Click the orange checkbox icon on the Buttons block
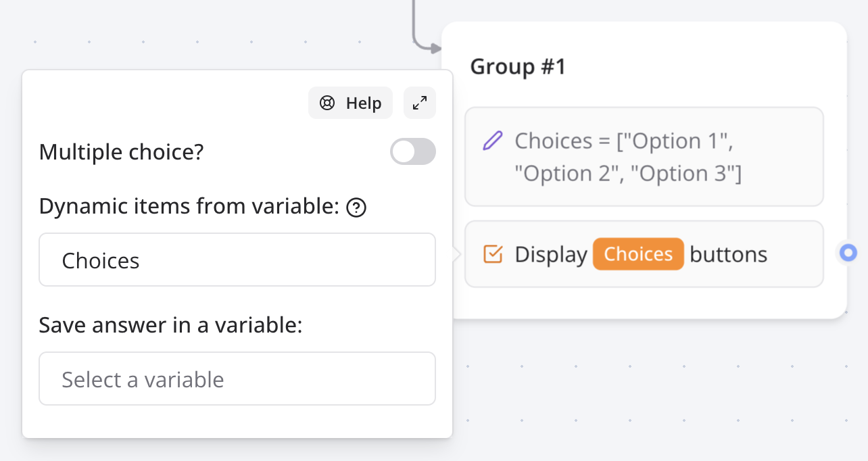 493,253
